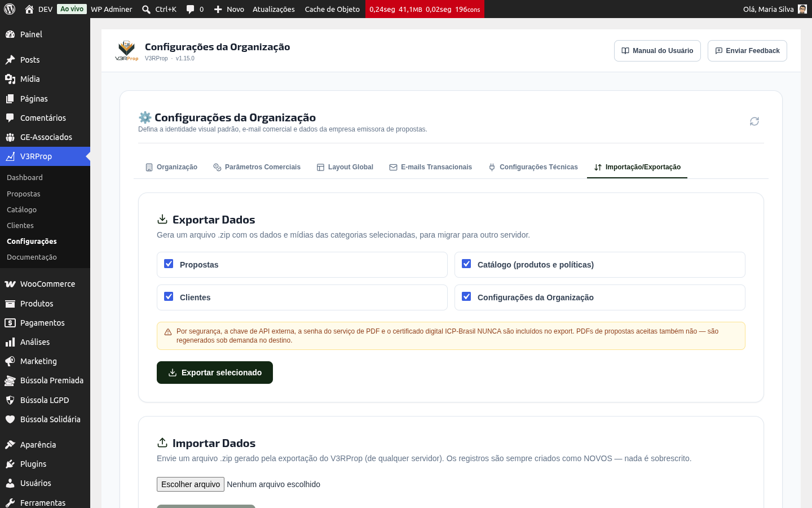Open Propostas submenu item

(24, 194)
